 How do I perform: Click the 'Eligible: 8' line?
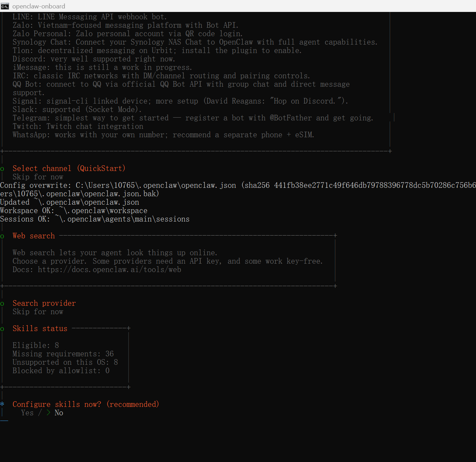36,345
